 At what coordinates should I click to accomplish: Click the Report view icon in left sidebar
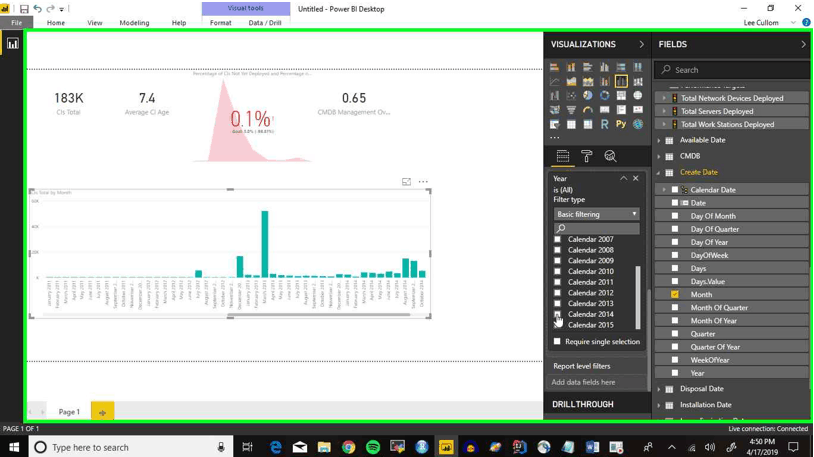tap(12, 44)
